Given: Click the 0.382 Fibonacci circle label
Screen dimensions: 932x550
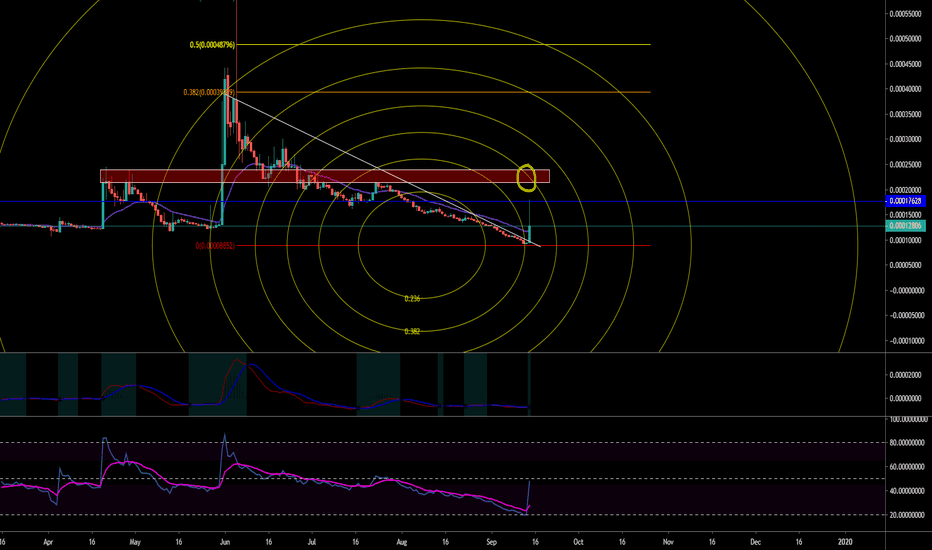Looking at the screenshot, I should click(x=412, y=331).
